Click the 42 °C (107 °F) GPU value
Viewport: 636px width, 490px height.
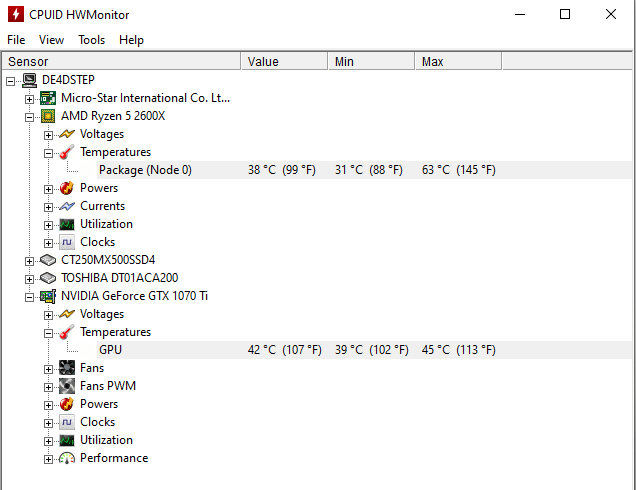coord(285,350)
